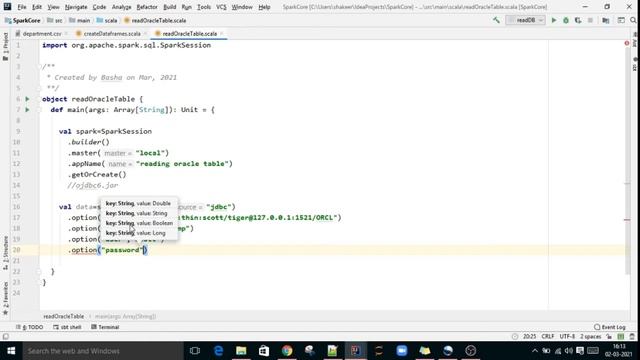This screenshot has width=640, height=360.
Task: Click the tool windows quick-access icon bottom-left
Action: click(5, 336)
